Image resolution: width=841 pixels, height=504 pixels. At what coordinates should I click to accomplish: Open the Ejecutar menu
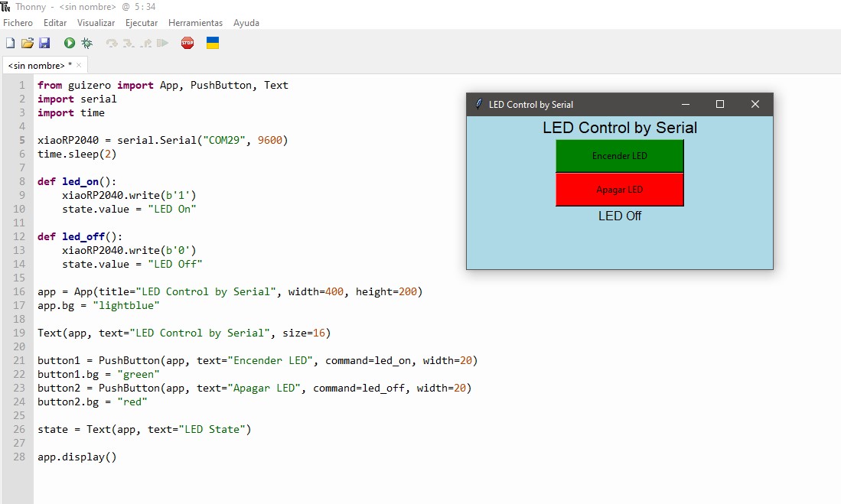click(142, 22)
